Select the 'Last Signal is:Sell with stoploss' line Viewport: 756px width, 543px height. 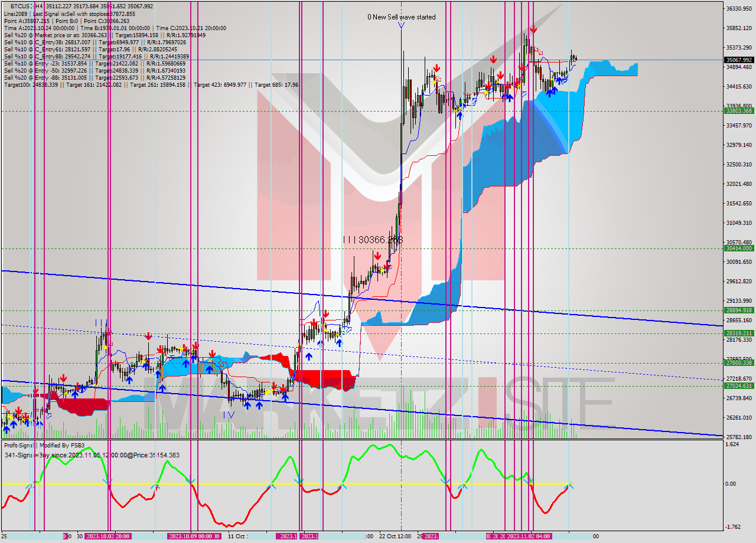[69, 14]
